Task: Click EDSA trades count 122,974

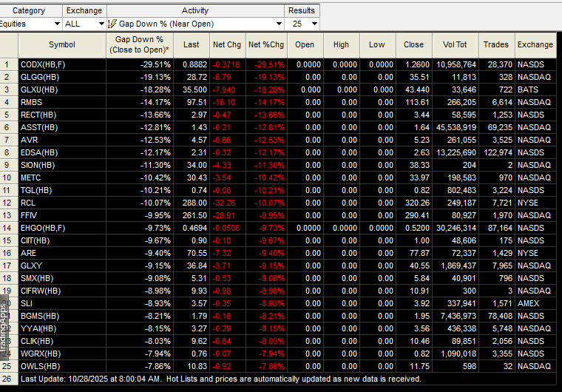Action: [498, 152]
